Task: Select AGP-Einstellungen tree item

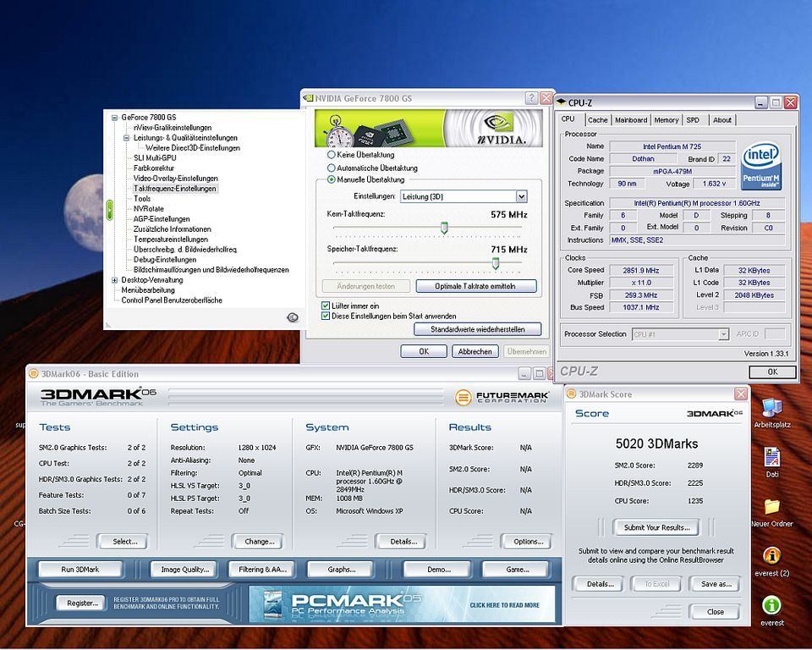Action: (x=162, y=219)
